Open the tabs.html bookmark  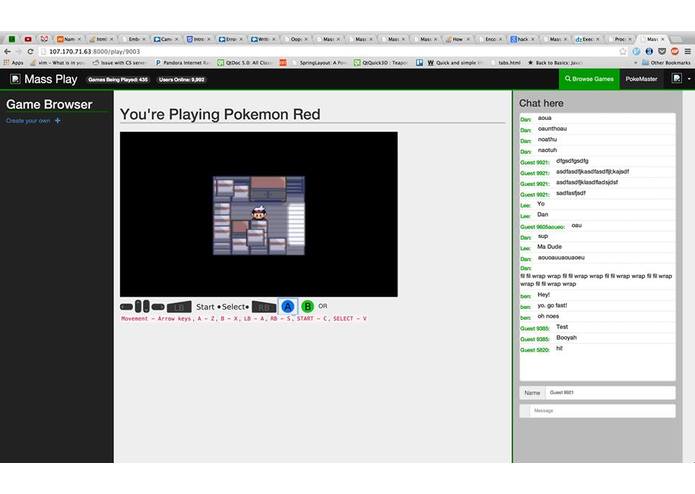(x=505, y=63)
